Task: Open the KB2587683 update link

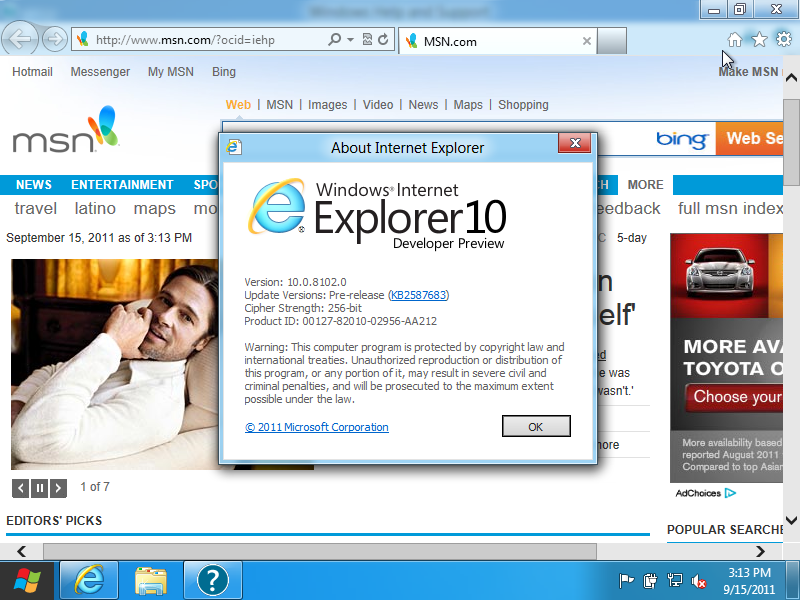Action: tap(419, 295)
